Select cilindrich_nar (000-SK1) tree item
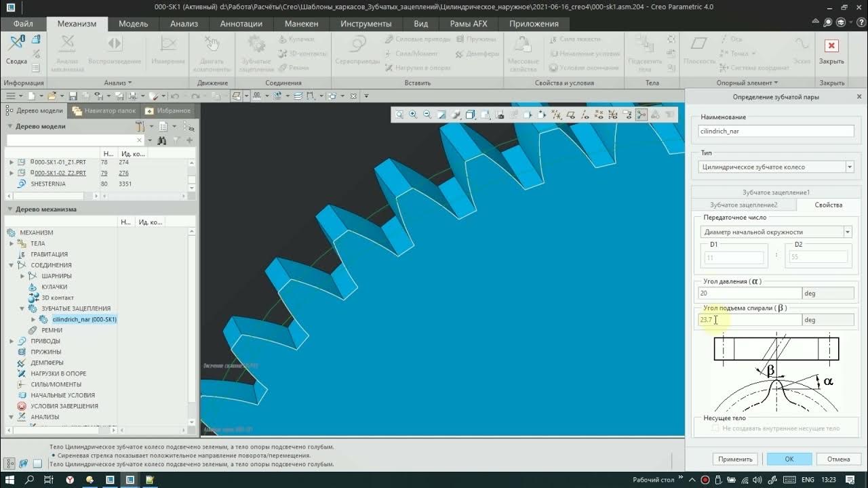Screen dimensions: 868x488 pos(84,319)
